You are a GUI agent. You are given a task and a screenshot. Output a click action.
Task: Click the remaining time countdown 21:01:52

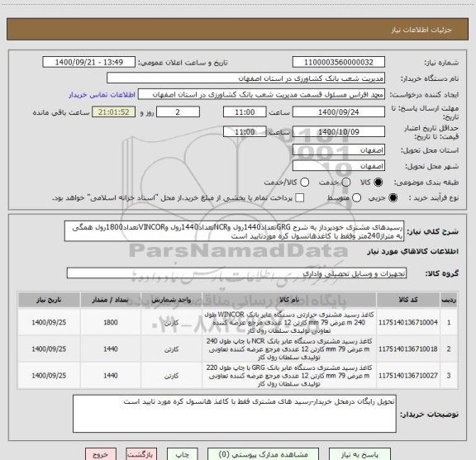[114, 112]
